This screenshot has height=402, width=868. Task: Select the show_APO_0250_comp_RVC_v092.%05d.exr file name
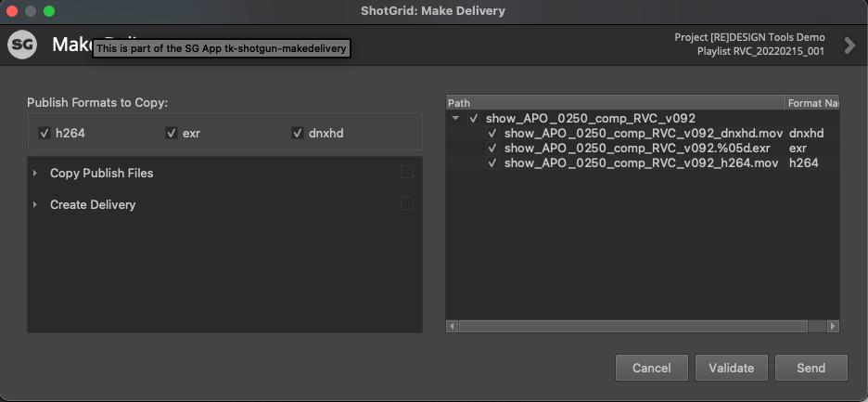pyautogui.click(x=637, y=148)
